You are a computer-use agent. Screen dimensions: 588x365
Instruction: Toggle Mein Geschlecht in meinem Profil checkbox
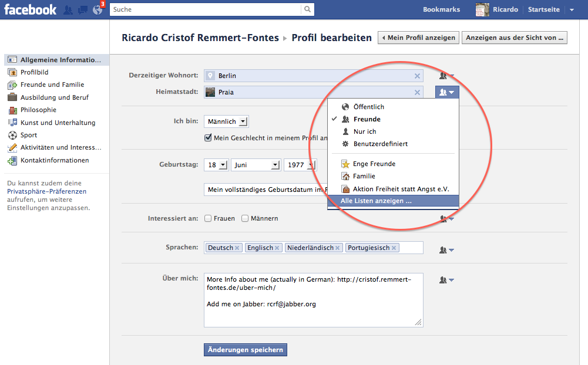click(x=208, y=138)
